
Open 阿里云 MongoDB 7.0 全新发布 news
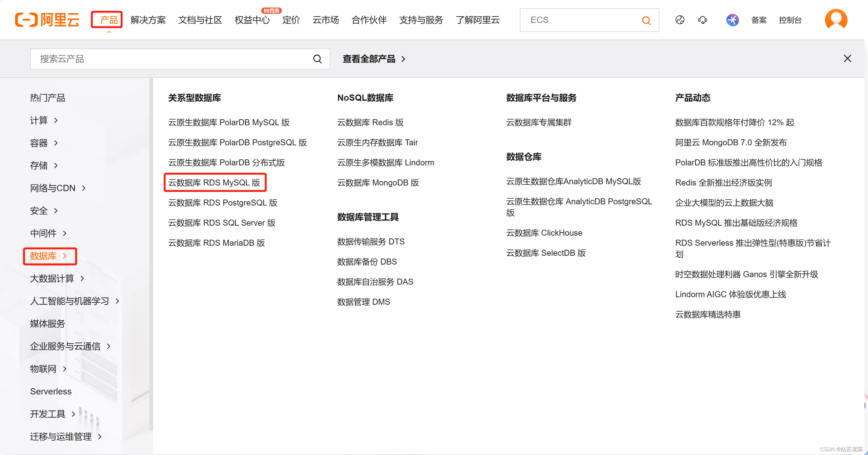point(731,142)
